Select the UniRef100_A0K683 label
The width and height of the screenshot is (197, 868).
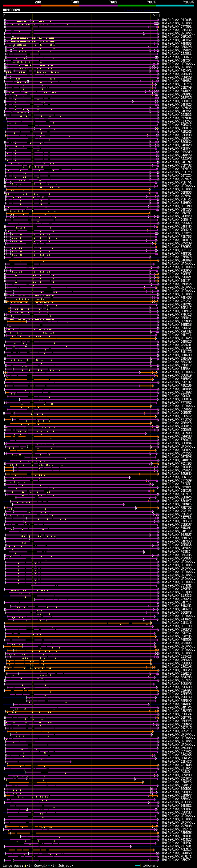[x=177, y=355]
